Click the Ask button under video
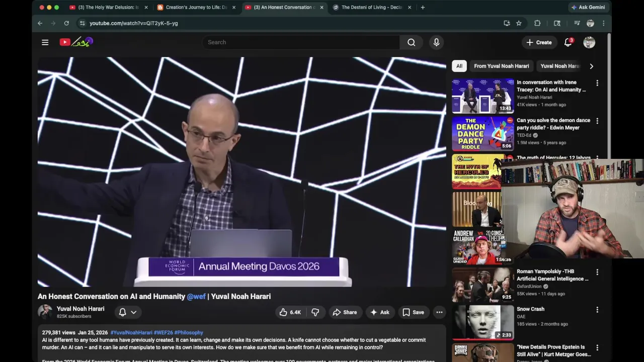644x362 pixels. 380,312
